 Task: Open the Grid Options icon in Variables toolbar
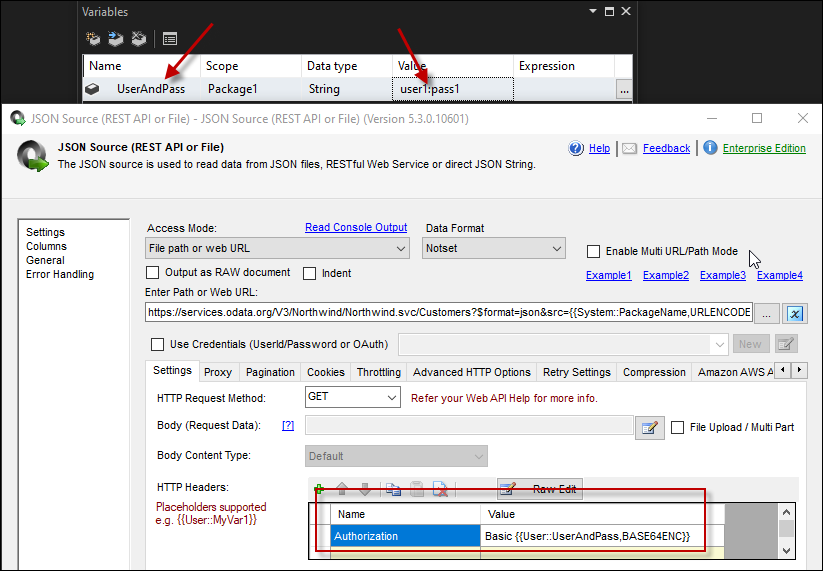(170, 39)
